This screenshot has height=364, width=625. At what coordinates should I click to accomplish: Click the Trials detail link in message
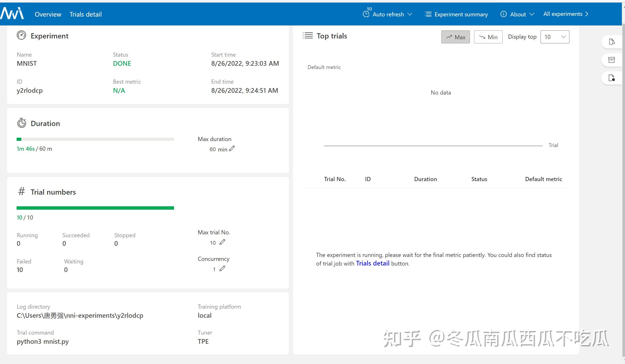373,263
